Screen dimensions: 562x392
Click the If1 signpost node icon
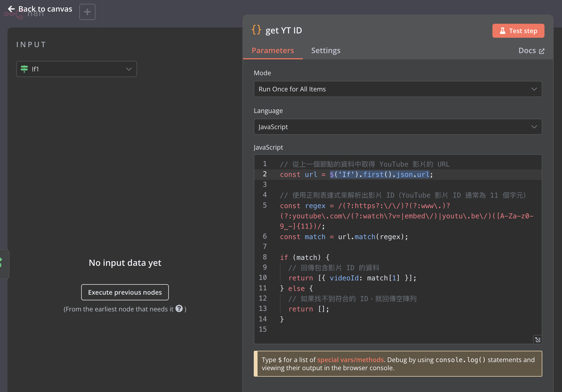pos(24,69)
